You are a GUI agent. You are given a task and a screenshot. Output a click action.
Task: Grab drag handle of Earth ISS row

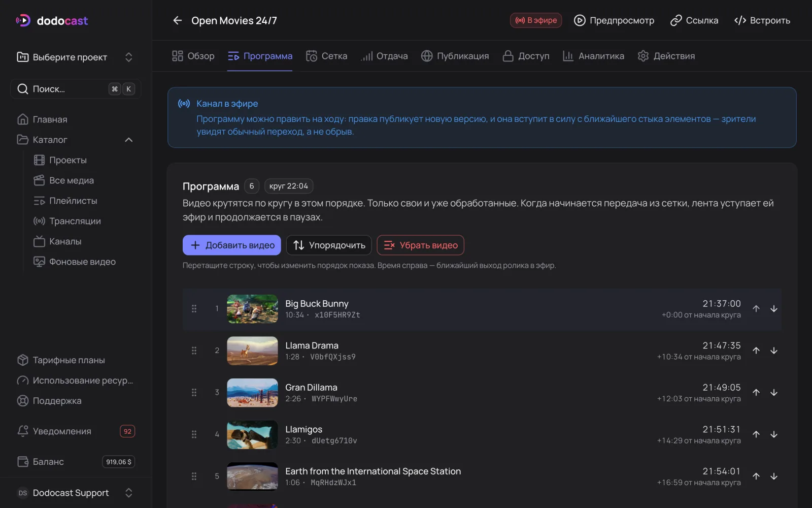coord(194,477)
